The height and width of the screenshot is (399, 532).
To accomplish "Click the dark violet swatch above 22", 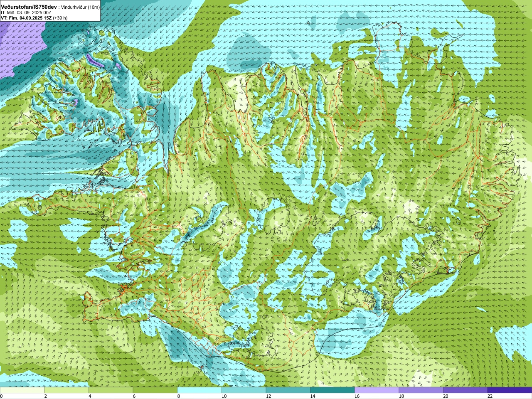I will [510, 390].
